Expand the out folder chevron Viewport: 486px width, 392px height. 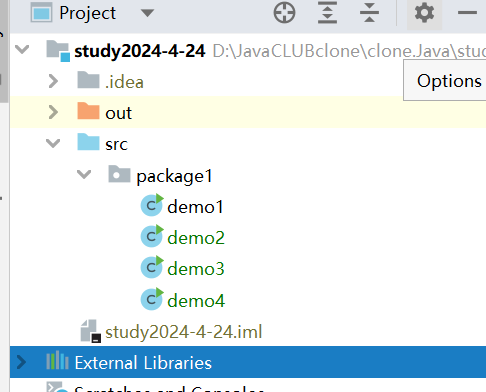point(53,112)
